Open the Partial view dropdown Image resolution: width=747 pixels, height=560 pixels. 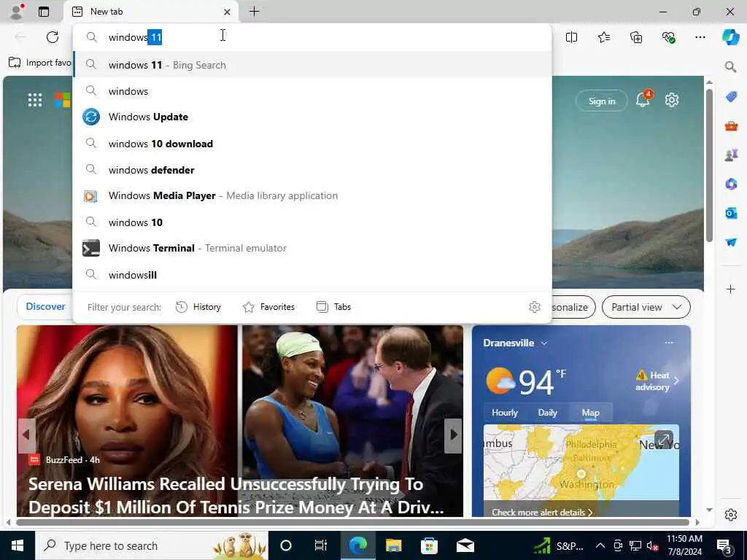646,307
